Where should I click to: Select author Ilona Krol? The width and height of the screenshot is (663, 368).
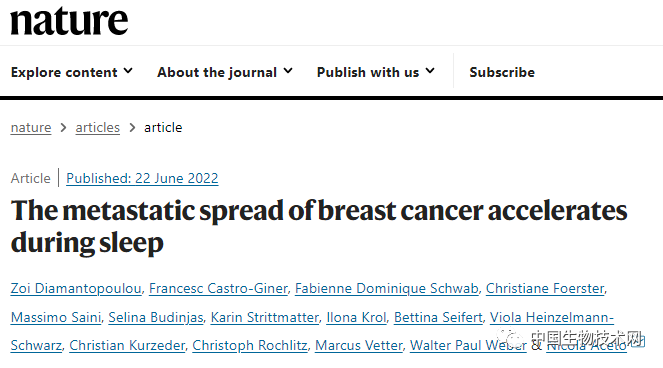[x=356, y=317]
